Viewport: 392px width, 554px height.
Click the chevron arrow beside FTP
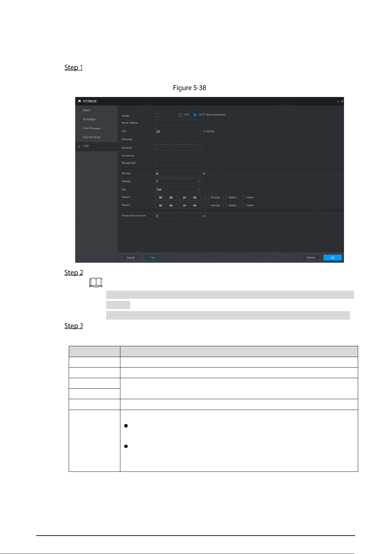79,146
